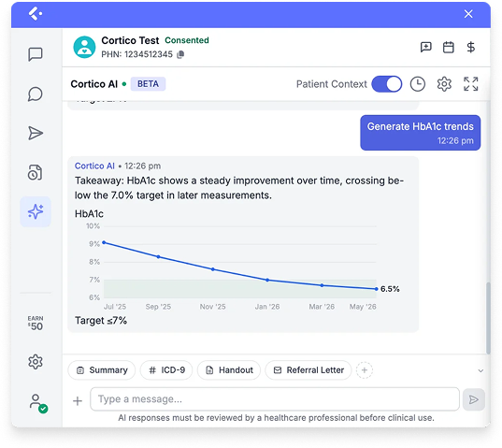Open sidebar settings gear
This screenshot has width=502, height=448.
click(x=36, y=362)
